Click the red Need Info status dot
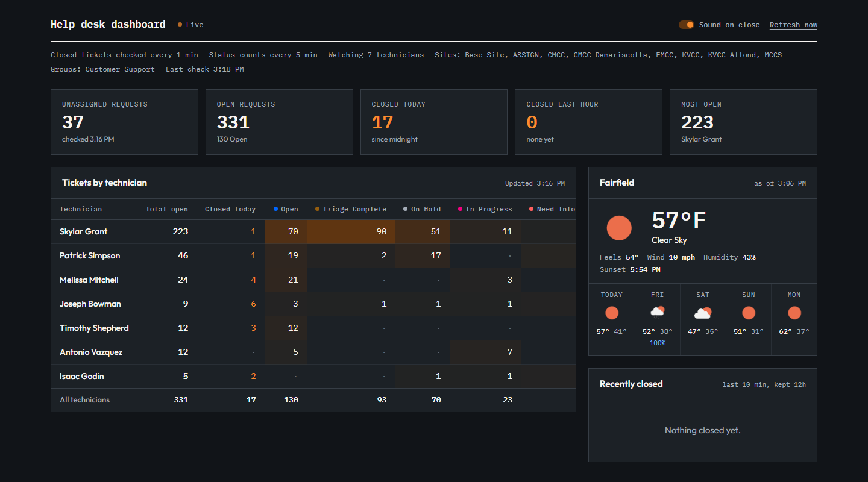This screenshot has width=868, height=482. click(x=531, y=209)
